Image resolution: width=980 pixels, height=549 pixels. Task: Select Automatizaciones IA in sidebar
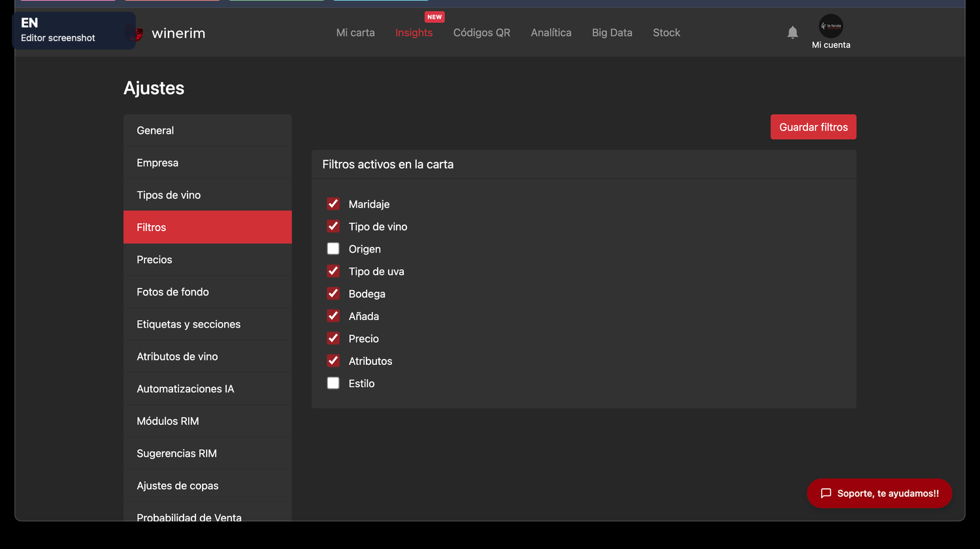208,389
